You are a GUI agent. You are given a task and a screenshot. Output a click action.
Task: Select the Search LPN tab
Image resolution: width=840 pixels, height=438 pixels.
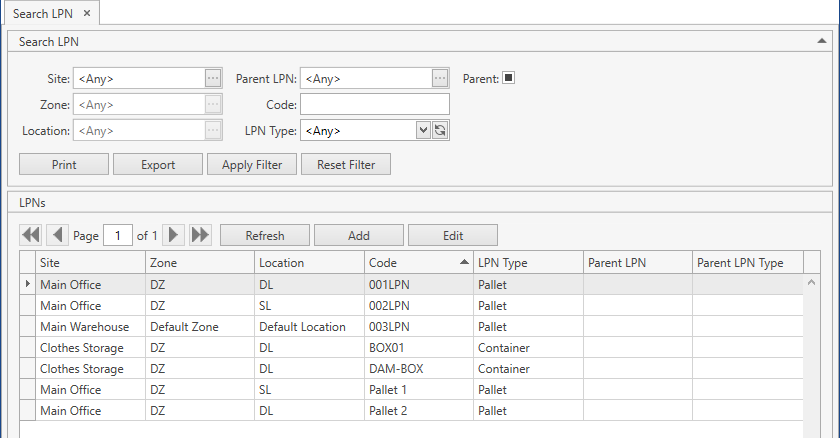[x=43, y=13]
